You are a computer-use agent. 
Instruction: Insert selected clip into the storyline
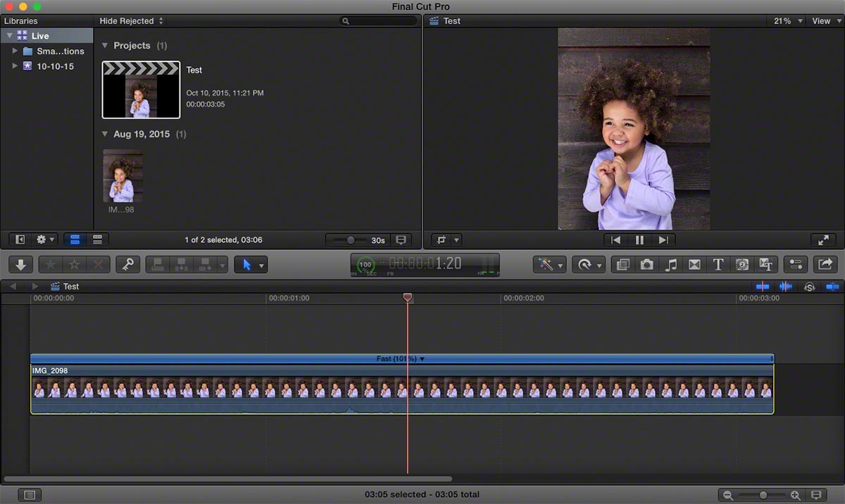181,265
